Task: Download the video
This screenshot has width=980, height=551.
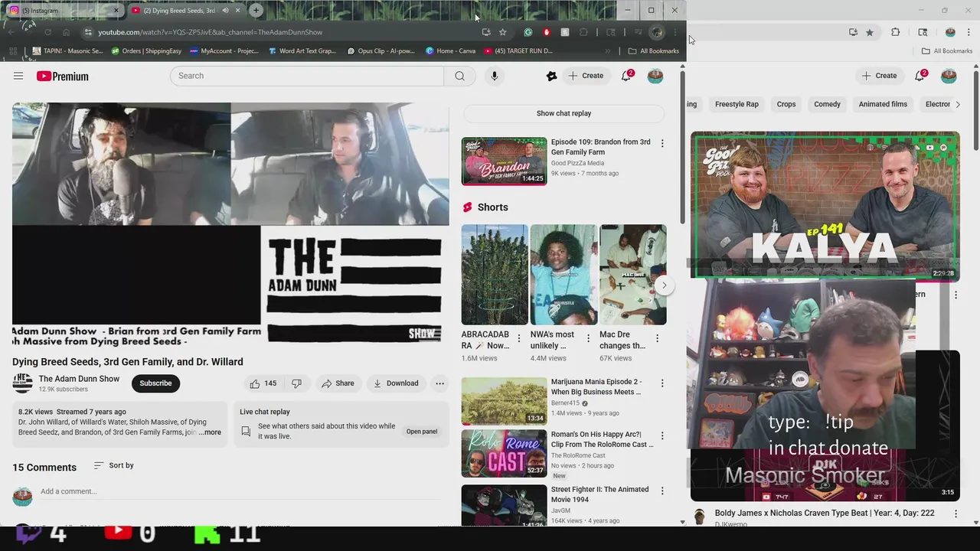Action: pos(396,383)
